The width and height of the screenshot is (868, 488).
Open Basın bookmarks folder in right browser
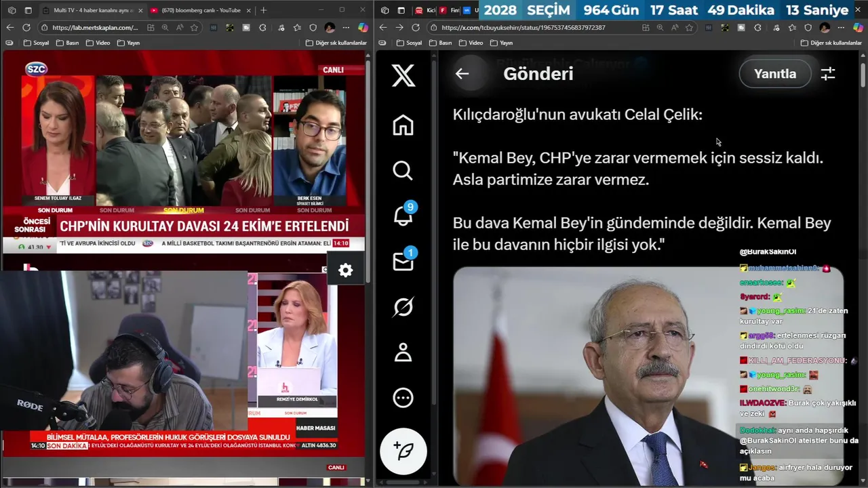[441, 43]
